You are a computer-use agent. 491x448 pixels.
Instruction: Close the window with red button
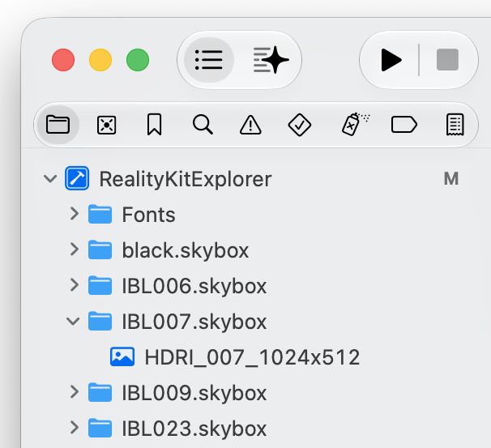click(x=63, y=60)
